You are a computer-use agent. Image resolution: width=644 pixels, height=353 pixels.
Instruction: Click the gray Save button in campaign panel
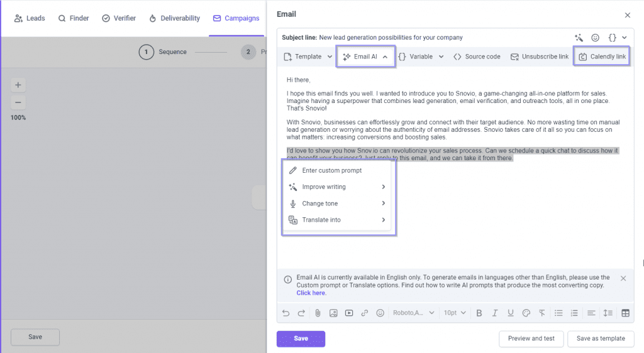pyautogui.click(x=35, y=337)
